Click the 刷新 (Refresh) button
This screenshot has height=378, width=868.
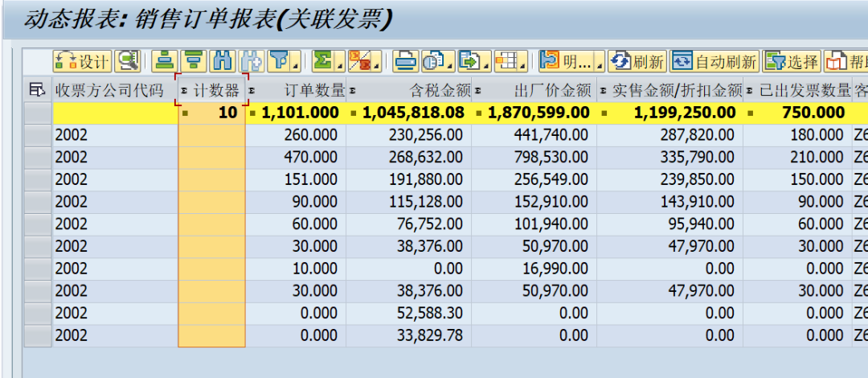click(637, 61)
